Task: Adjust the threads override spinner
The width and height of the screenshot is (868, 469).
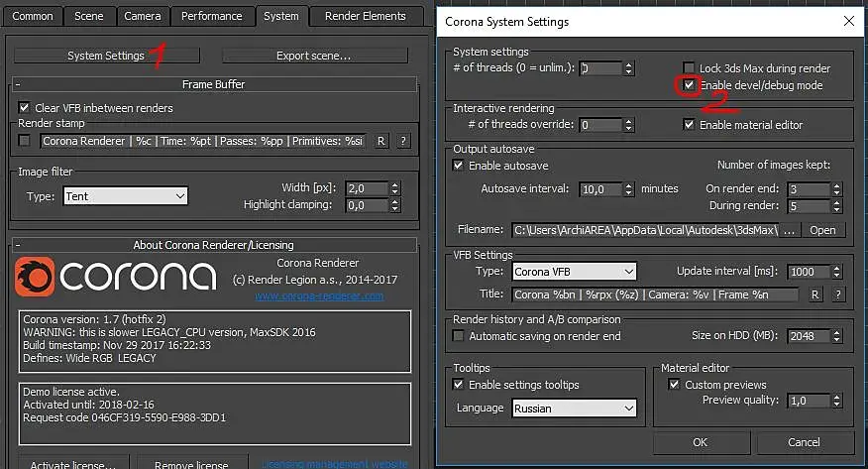Action: [x=628, y=125]
